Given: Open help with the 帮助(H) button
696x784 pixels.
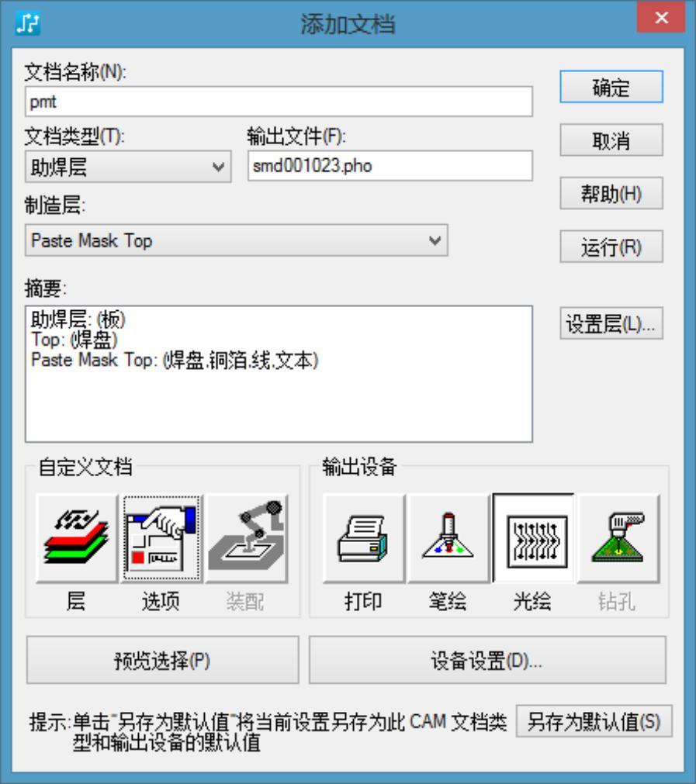Looking at the screenshot, I should click(611, 194).
